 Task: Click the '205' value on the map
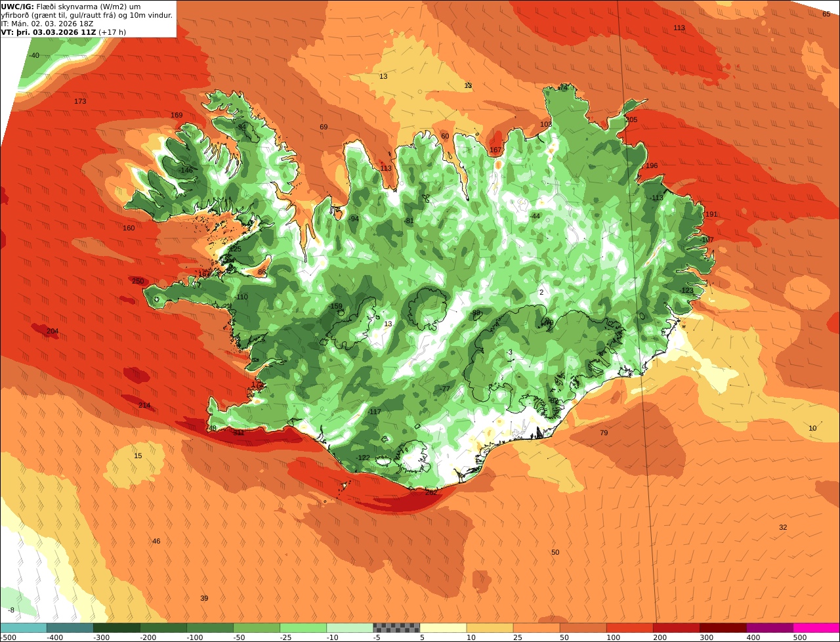point(631,119)
